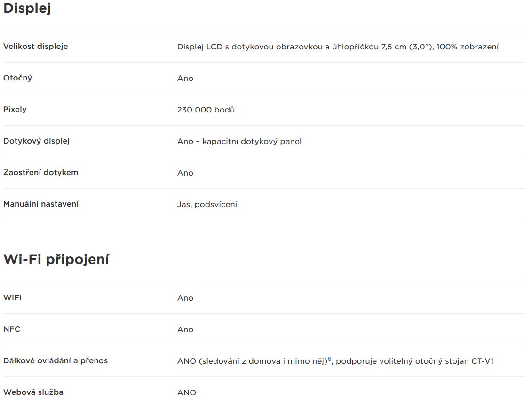This screenshot has width=532, height=400.
Task: Click the NFC row label
Action: (x=12, y=329)
